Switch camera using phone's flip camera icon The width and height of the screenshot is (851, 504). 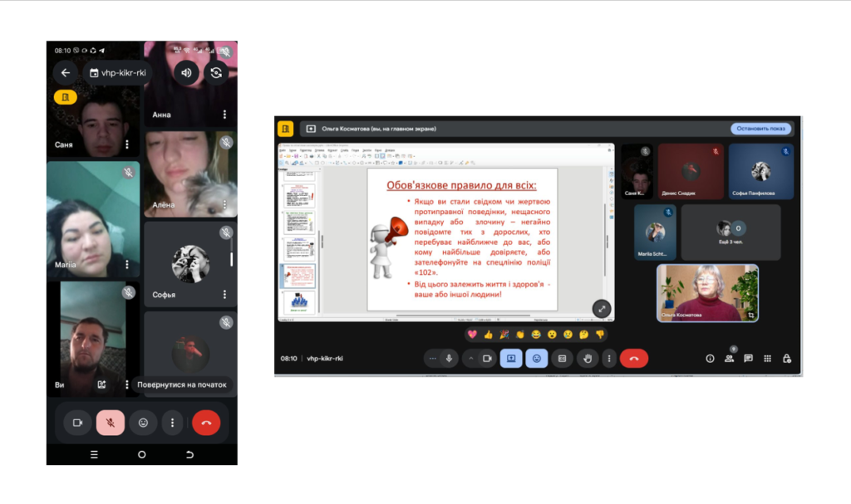[x=216, y=72]
